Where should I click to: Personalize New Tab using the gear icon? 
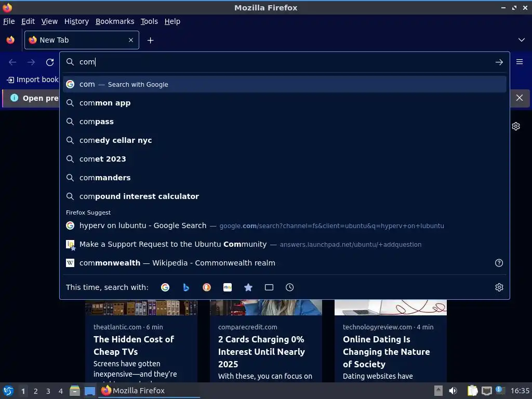click(516, 126)
